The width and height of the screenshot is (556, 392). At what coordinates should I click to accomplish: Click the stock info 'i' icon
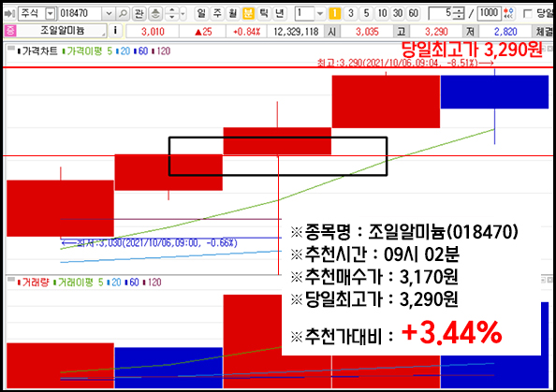coord(115,31)
